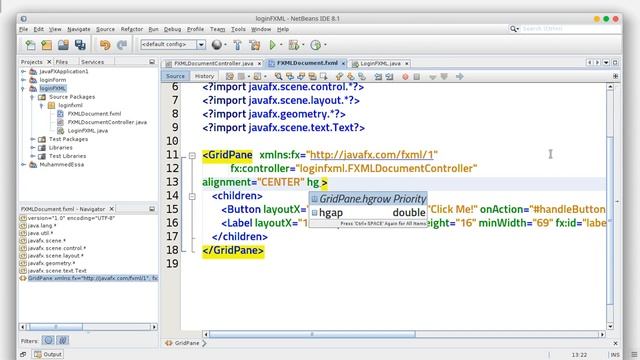Image resolution: width=640 pixels, height=360 pixels.
Task: Close the FXMLDocument.fxml editor tab
Action: click(343, 63)
